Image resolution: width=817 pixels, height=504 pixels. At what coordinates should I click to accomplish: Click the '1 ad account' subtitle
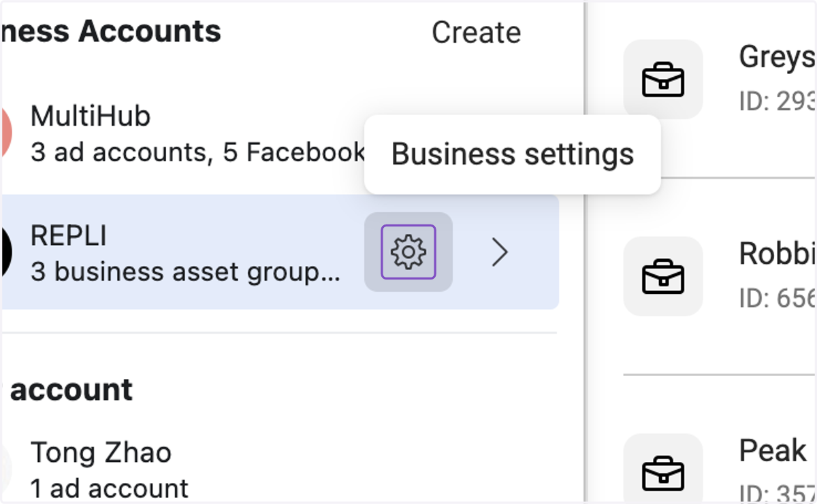(x=110, y=488)
